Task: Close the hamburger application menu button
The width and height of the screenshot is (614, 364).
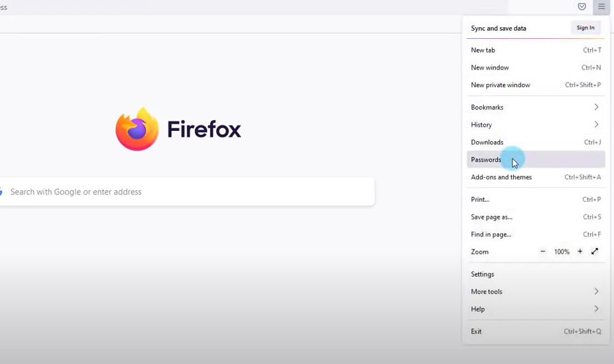Action: [x=601, y=7]
